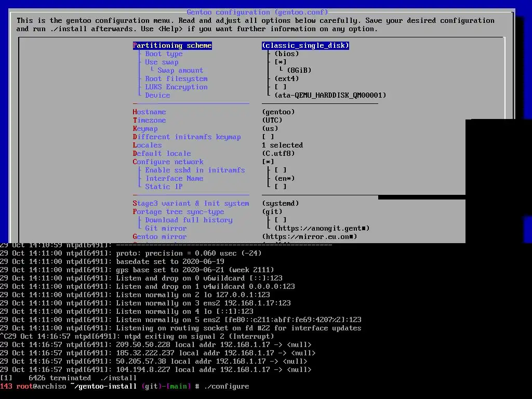The image size is (532, 399).
Task: Select the Configure network entry
Action: click(x=168, y=162)
